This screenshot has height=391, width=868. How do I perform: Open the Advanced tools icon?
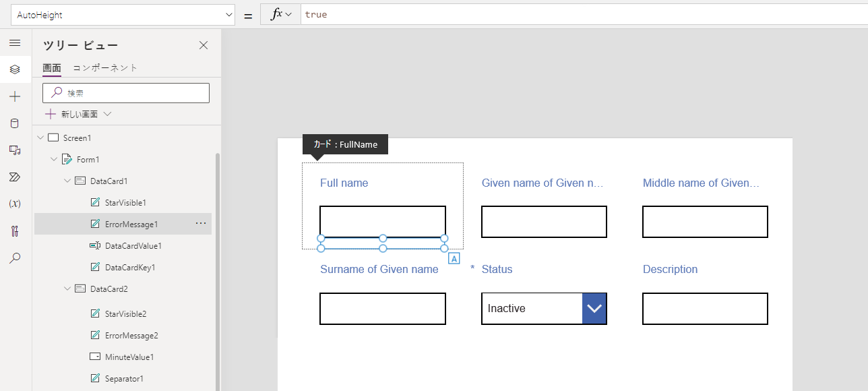pyautogui.click(x=15, y=231)
